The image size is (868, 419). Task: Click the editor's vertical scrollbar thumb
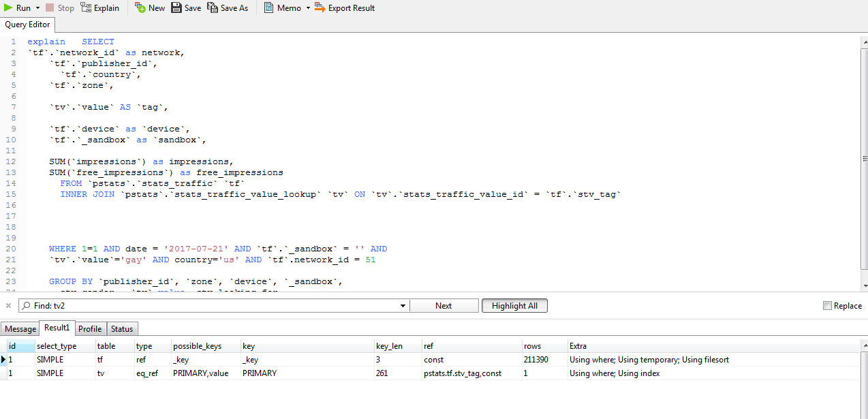(x=864, y=159)
